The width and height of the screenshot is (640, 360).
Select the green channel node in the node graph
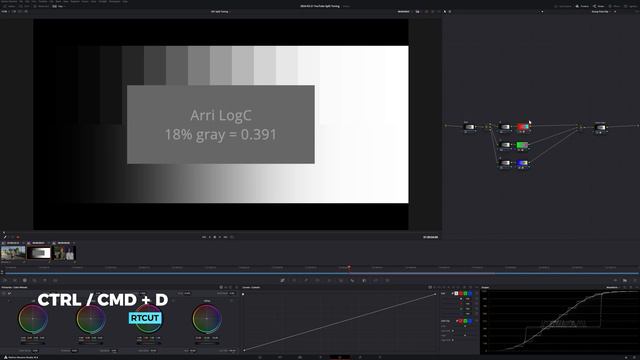pos(522,145)
